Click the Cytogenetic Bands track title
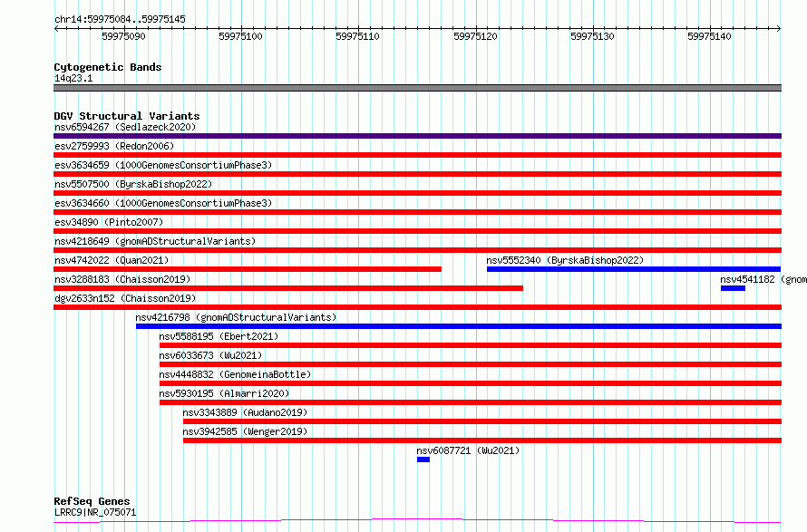The width and height of the screenshot is (807, 532). 108,67
